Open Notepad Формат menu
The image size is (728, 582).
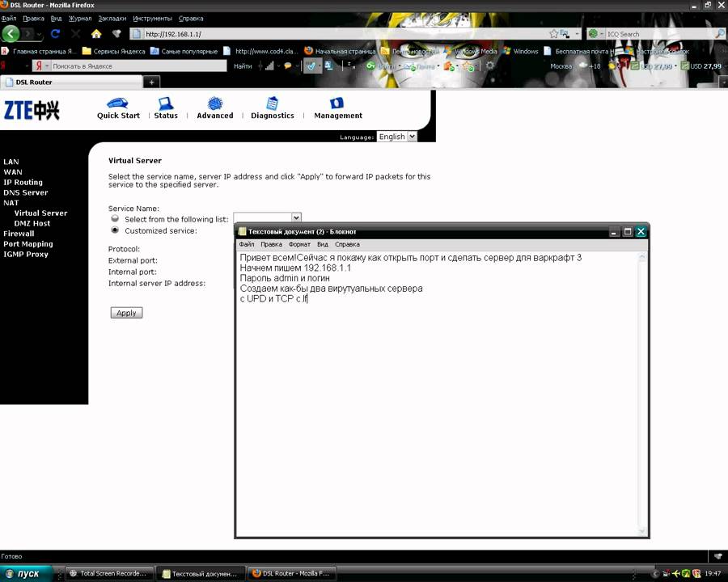[299, 244]
